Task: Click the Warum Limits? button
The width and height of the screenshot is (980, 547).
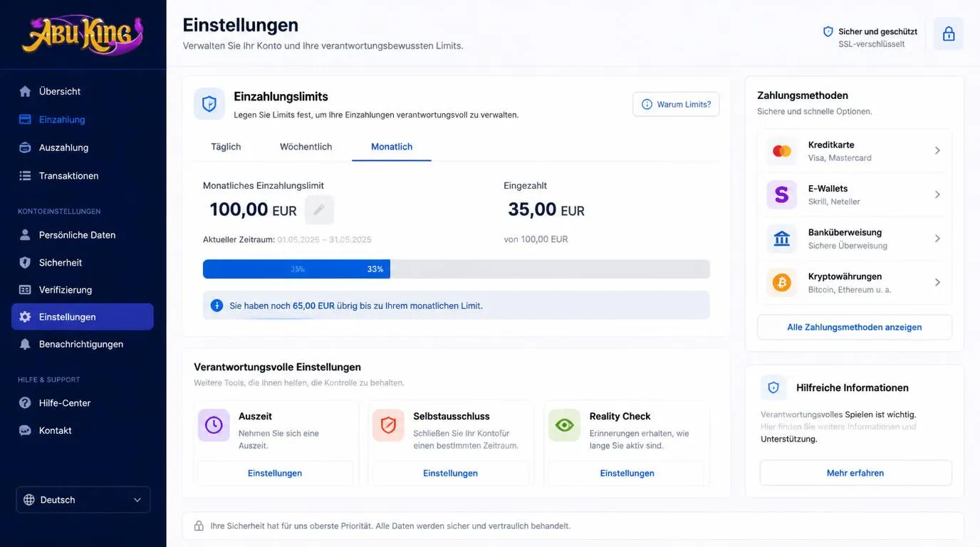Action: pyautogui.click(x=676, y=104)
